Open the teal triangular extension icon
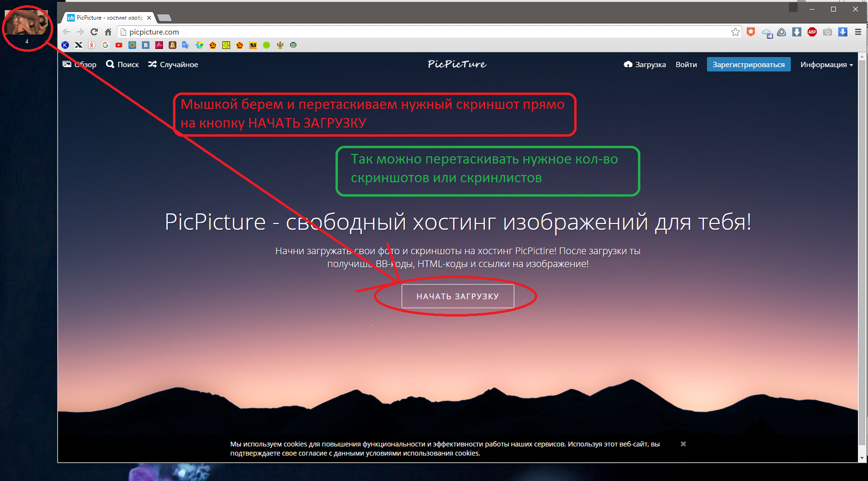Screen dimensions: 868x481 pyautogui.click(x=781, y=32)
